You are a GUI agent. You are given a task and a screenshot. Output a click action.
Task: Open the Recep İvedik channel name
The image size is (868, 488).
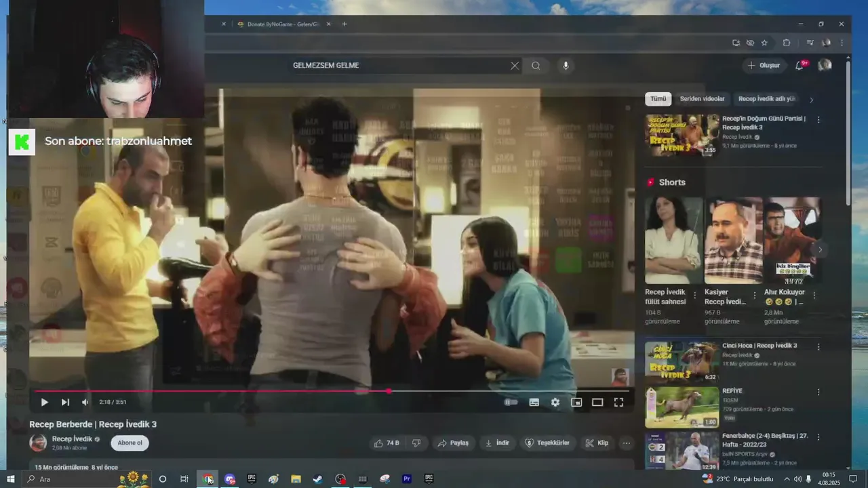(72, 439)
